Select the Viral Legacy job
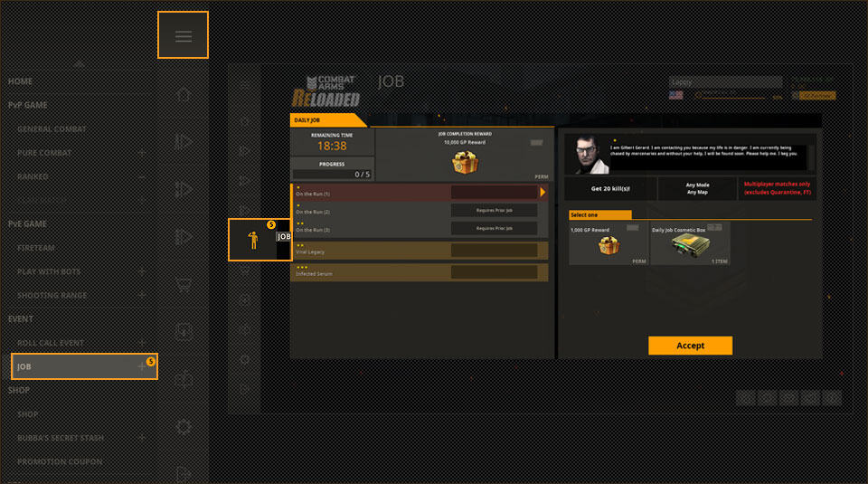 pos(419,251)
